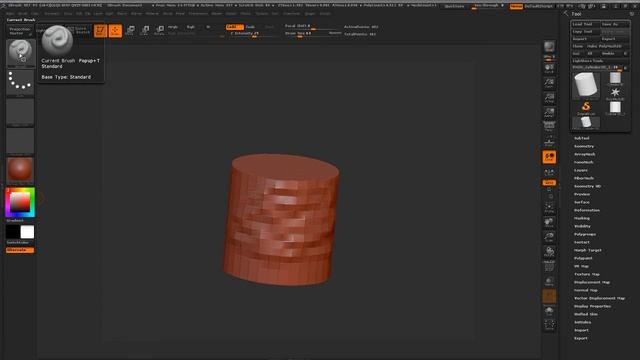Toggle Persp perspective icon
The width and height of the screenshot is (640, 360).
(x=549, y=127)
